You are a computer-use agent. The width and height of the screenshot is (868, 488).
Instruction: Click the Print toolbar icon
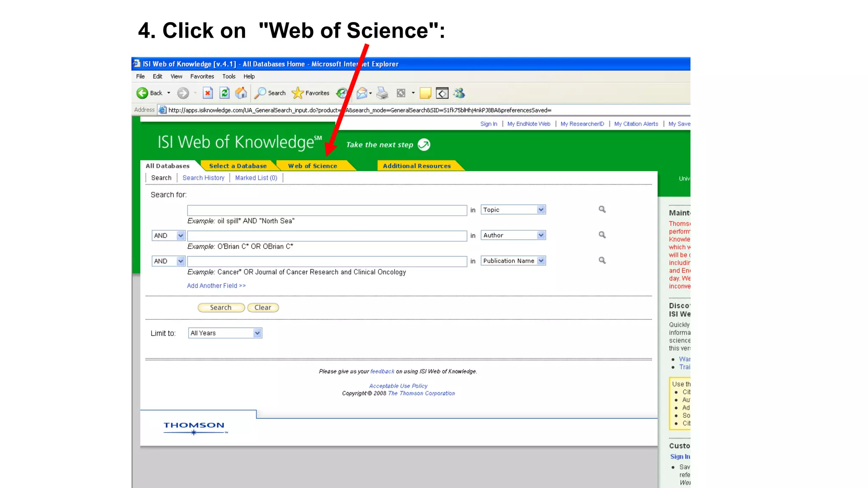coord(382,93)
